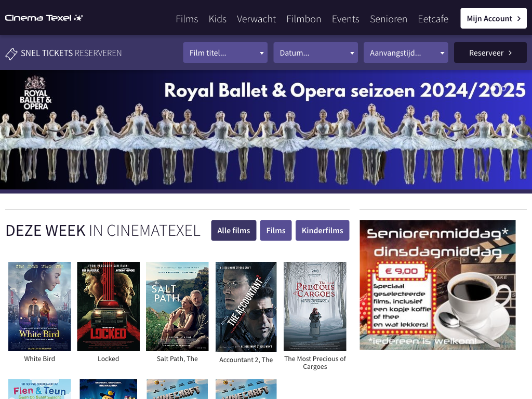Expand the Datum dropdown

click(315, 53)
